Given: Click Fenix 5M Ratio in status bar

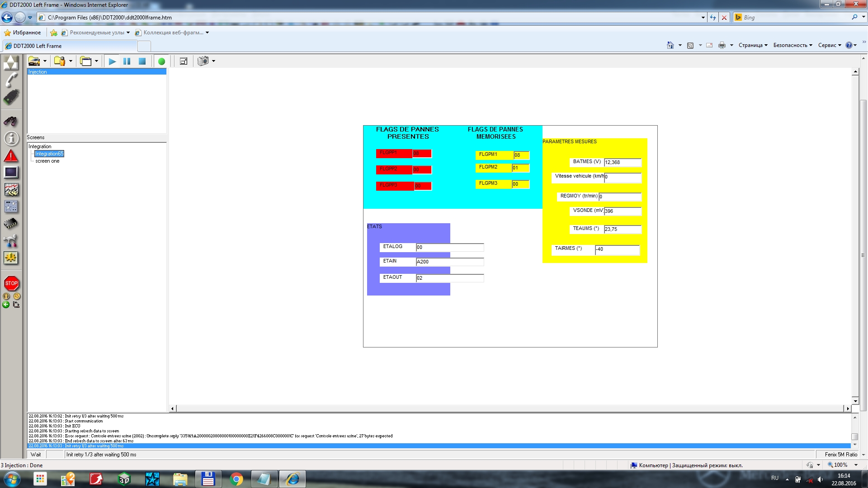Looking at the screenshot, I should [841, 455].
